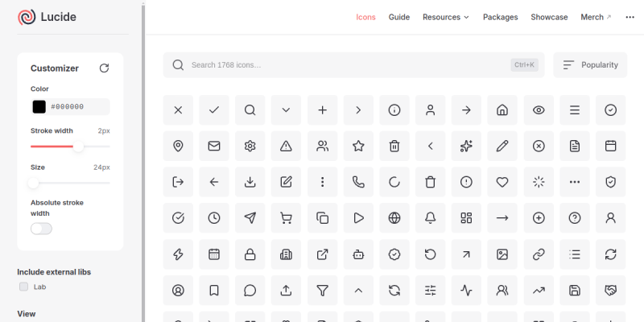The width and height of the screenshot is (644, 322).
Task: Select the heart icon tile
Action: [x=502, y=182]
